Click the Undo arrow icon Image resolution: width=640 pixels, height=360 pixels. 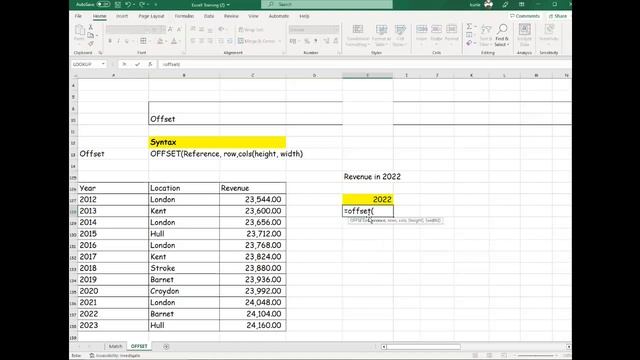128,4
